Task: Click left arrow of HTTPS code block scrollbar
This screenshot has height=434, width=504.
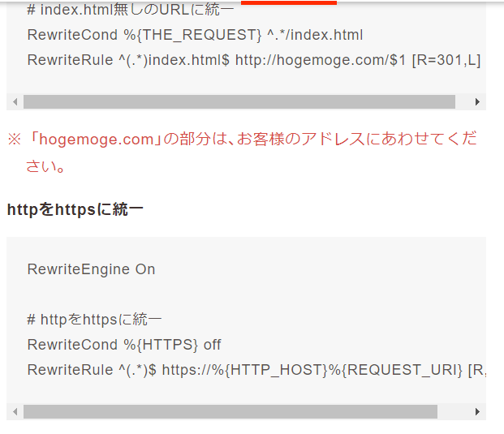Action: (15, 412)
